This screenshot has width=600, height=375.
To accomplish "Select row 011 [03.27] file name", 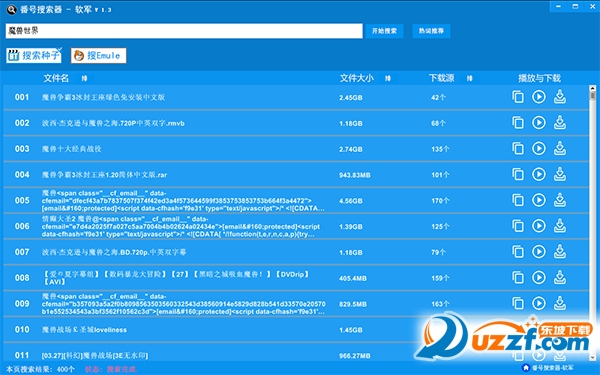I will [x=95, y=355].
